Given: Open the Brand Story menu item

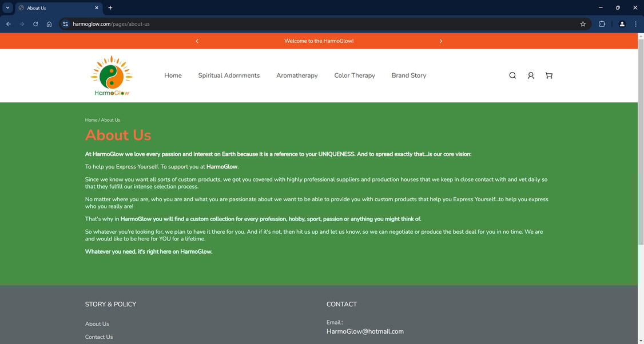Looking at the screenshot, I should (409, 75).
